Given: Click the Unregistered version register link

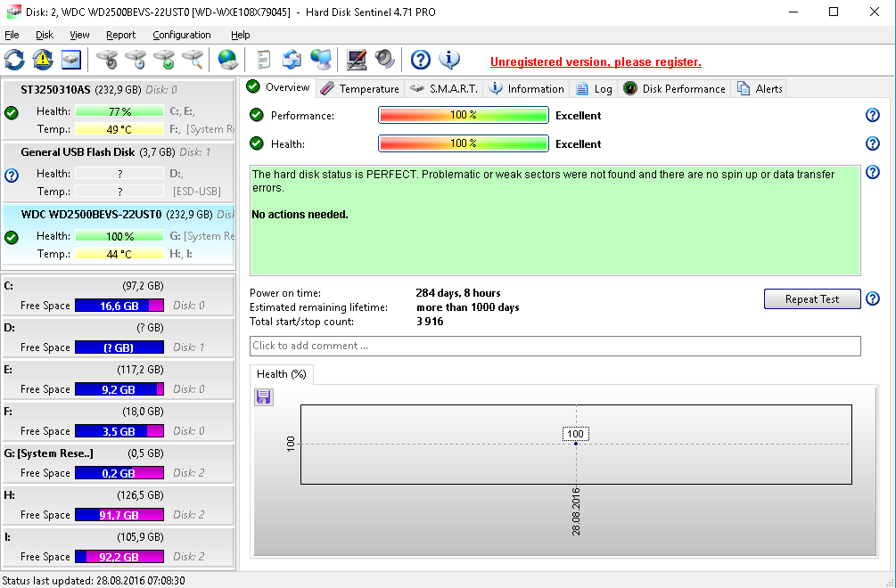Looking at the screenshot, I should pyautogui.click(x=596, y=61).
